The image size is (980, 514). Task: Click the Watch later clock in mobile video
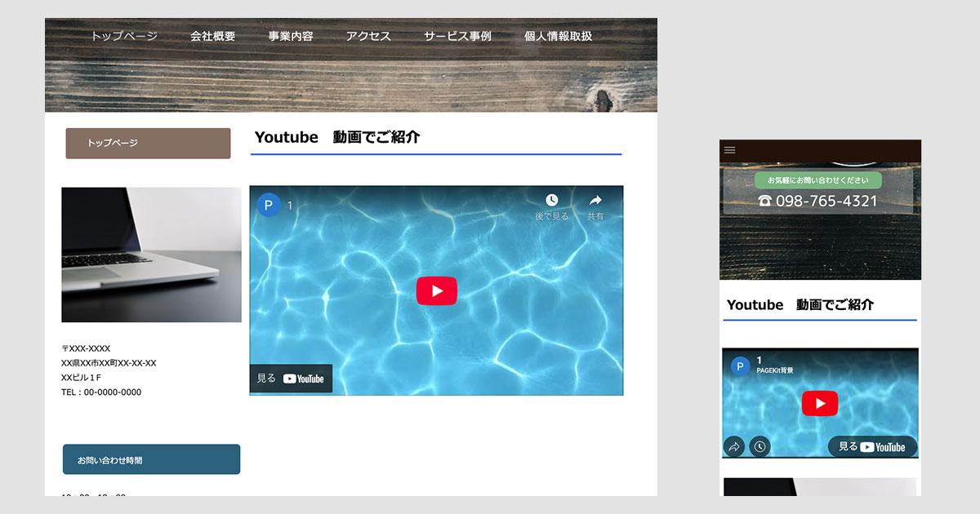[759, 446]
